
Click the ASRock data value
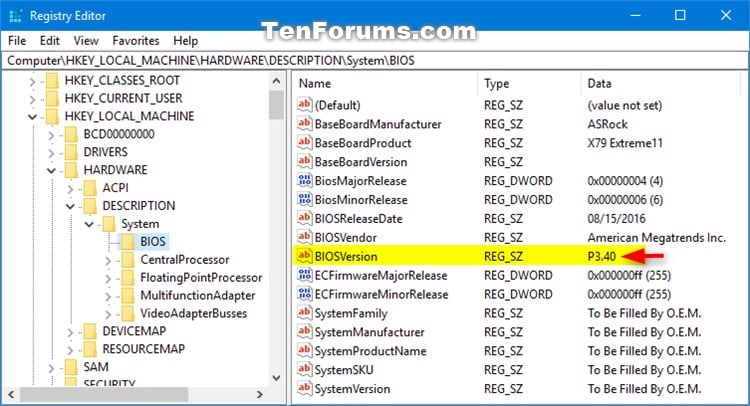(x=607, y=124)
